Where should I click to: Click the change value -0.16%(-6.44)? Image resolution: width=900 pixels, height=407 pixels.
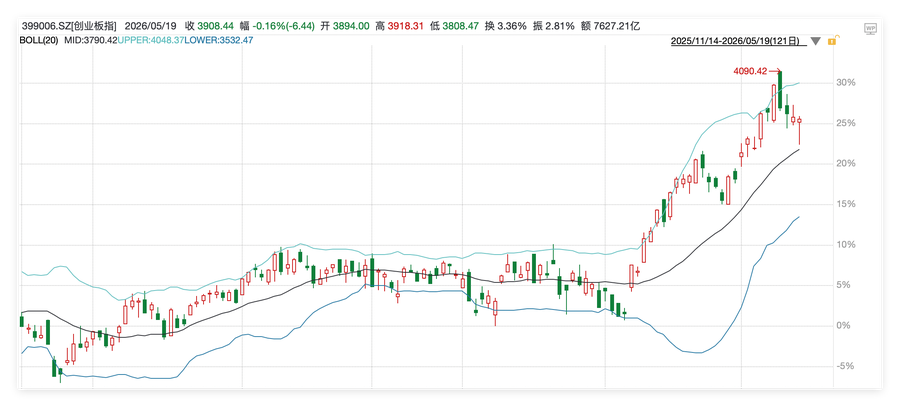pyautogui.click(x=285, y=26)
